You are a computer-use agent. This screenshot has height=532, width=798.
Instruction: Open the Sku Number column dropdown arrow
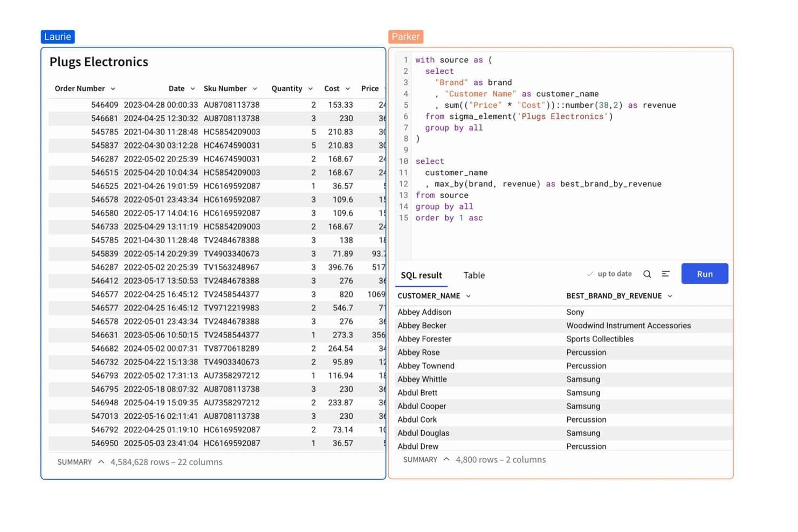254,89
